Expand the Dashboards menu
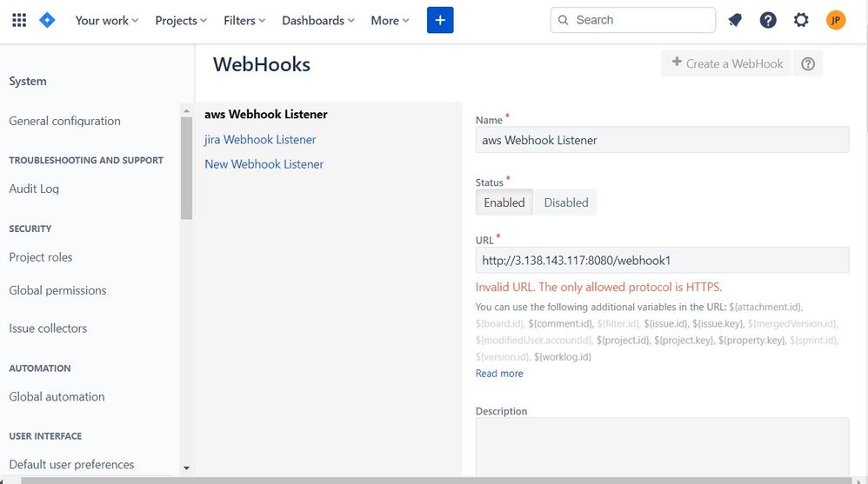This screenshot has width=868, height=484. tap(318, 21)
